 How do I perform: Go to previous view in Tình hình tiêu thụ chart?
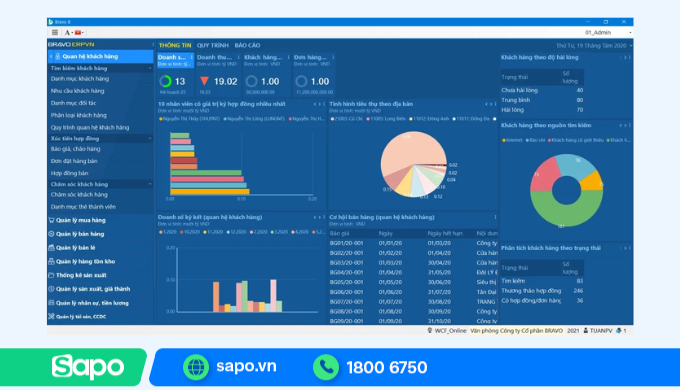(487, 104)
